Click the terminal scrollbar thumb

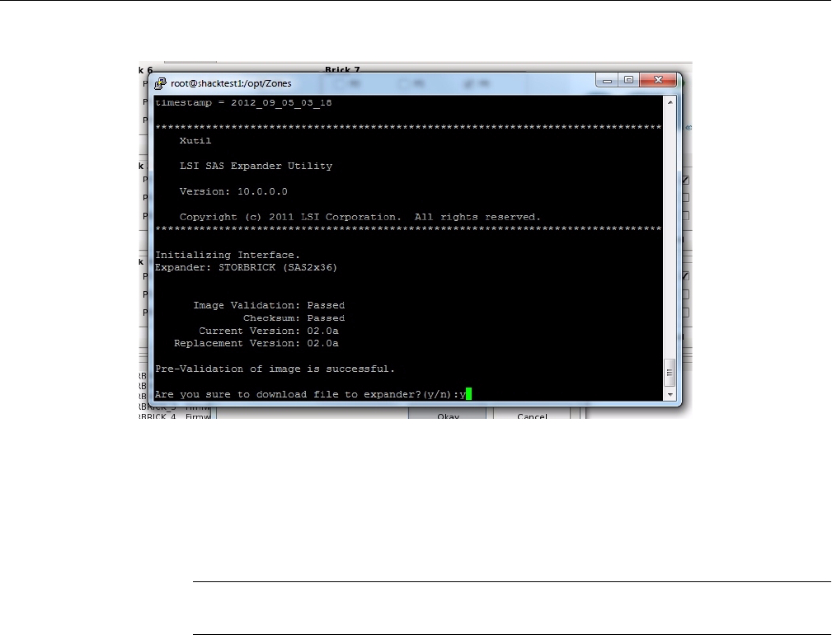point(670,373)
